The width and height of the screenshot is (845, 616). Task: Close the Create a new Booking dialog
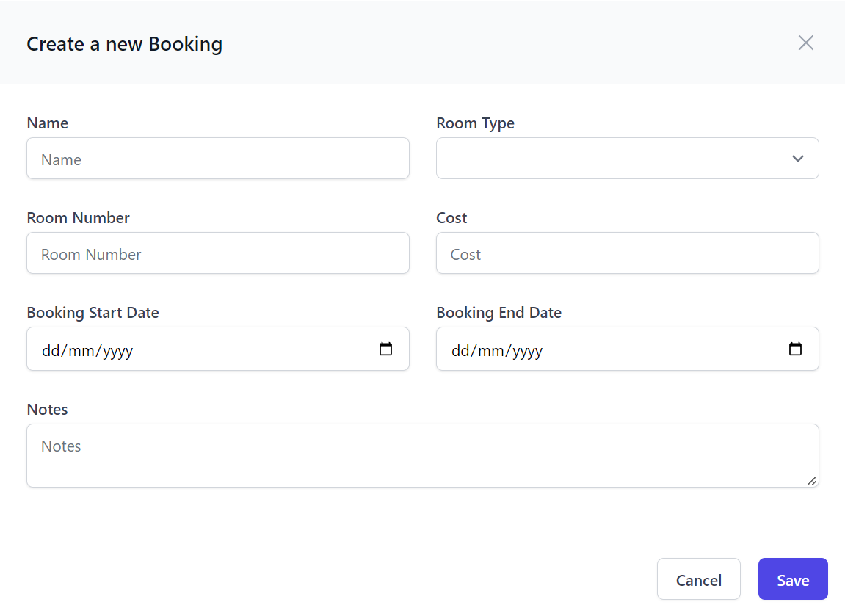(805, 43)
